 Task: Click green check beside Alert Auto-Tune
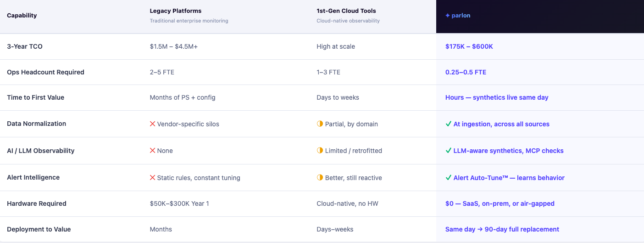448,178
